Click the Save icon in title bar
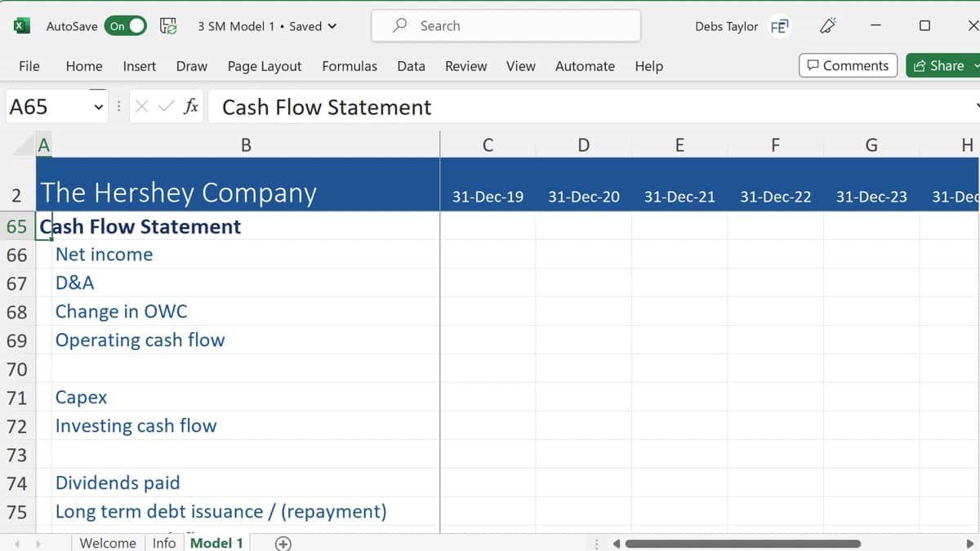Viewport: 980px width, 551px height. [168, 26]
